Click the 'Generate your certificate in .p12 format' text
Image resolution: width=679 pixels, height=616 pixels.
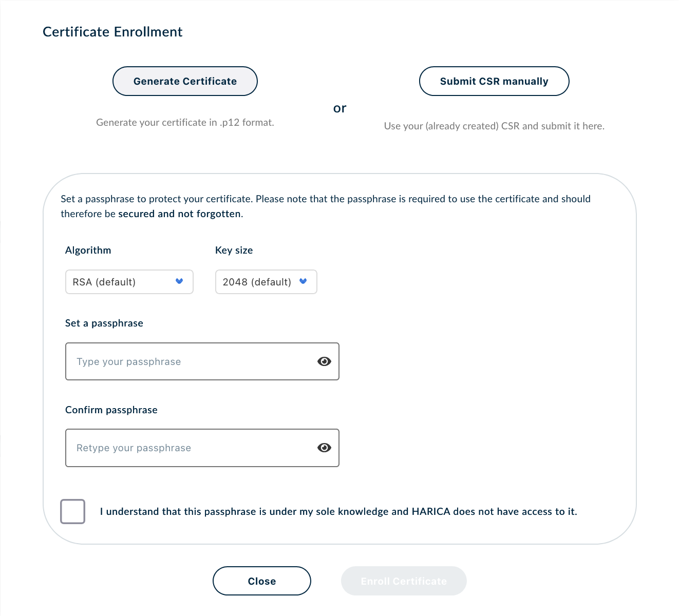tap(185, 122)
